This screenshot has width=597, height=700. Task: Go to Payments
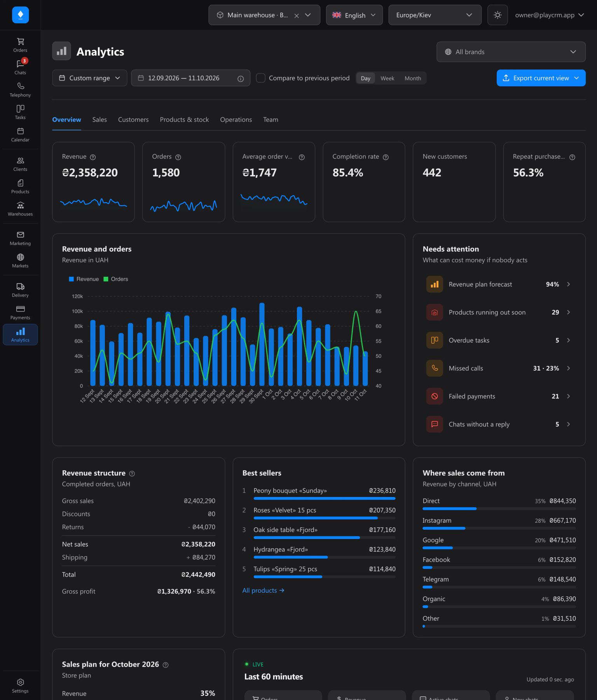point(20,313)
